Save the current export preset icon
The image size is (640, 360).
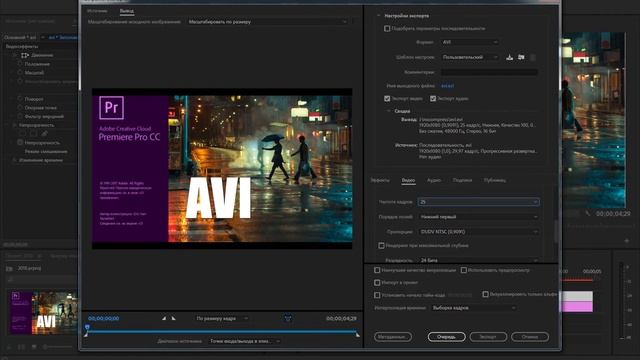pos(509,57)
